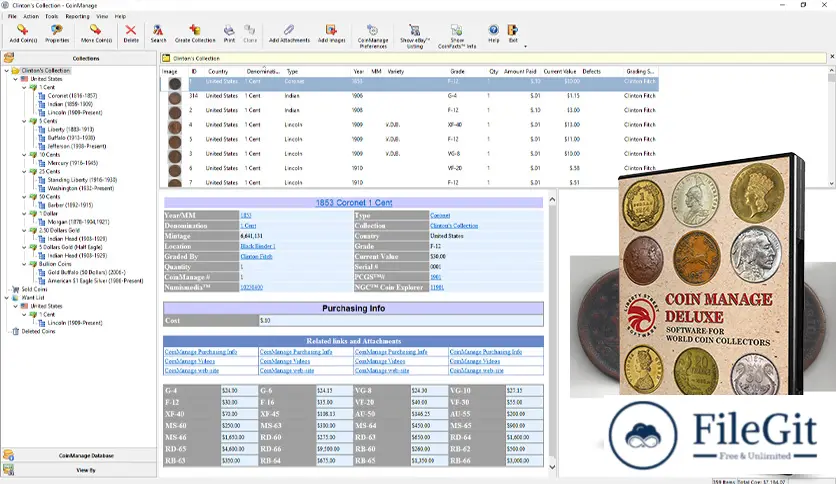
Task: Click the Collections panel header icon
Action: coord(9,58)
